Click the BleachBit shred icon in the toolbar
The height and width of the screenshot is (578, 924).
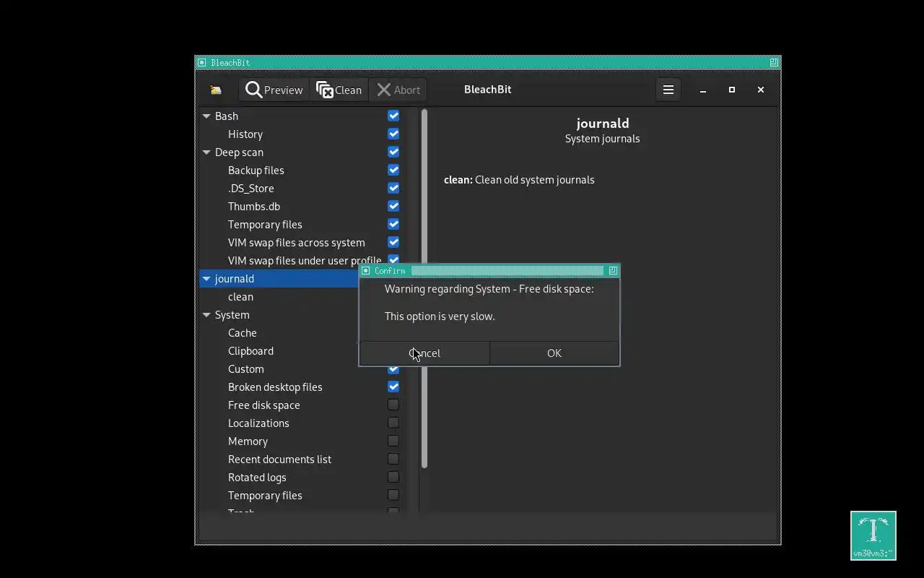[216, 90]
